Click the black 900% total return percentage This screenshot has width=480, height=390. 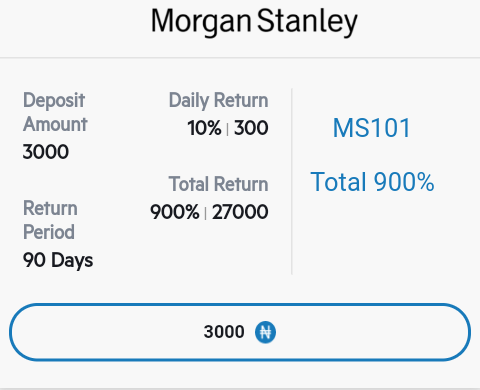(175, 212)
